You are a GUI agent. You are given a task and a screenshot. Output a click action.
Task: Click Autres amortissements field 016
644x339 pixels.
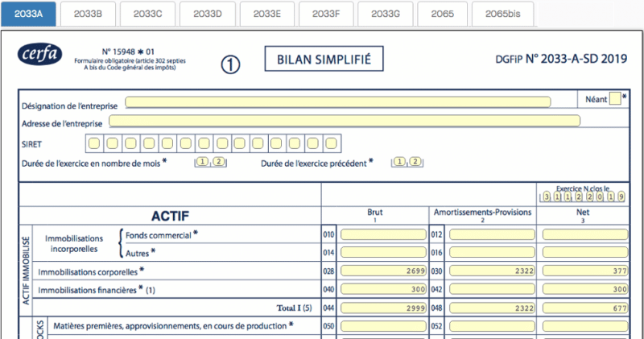(492, 252)
